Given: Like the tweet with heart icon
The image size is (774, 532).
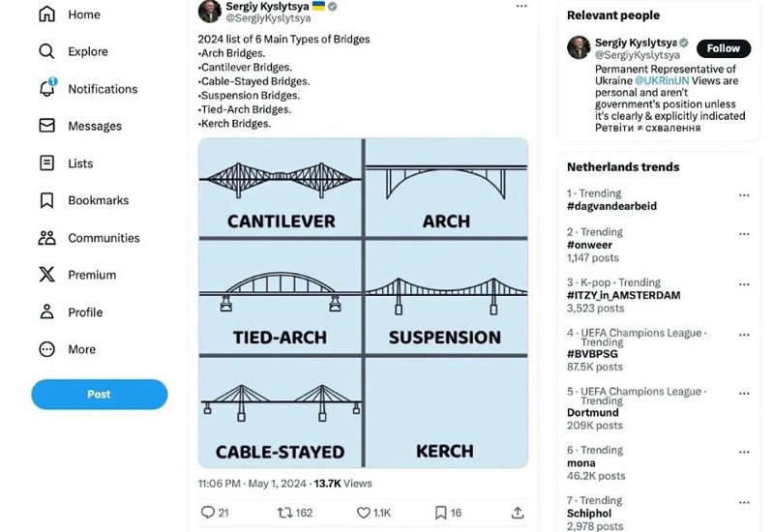Looking at the screenshot, I should pyautogui.click(x=364, y=513).
